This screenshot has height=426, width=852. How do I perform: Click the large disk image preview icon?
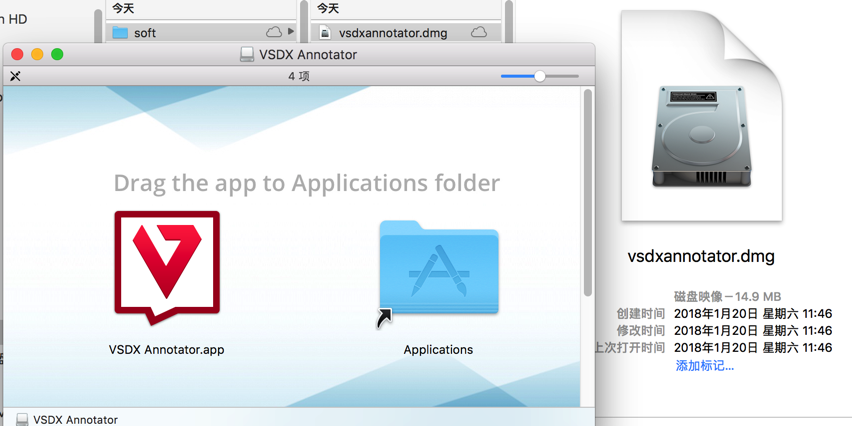click(701, 114)
